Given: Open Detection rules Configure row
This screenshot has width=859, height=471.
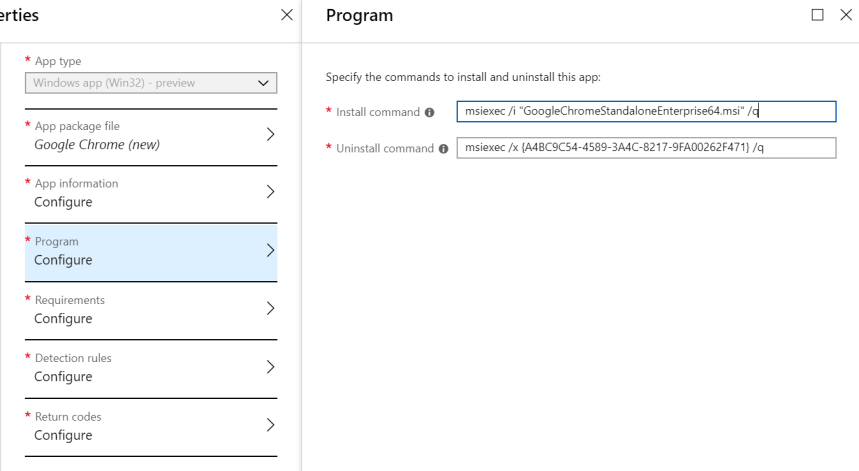Looking at the screenshot, I should [151, 369].
